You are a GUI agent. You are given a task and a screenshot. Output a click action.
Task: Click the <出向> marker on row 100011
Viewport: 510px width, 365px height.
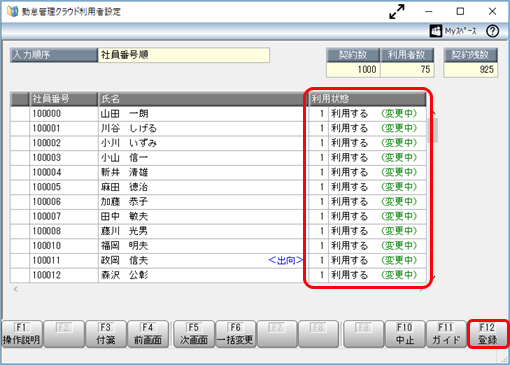[x=286, y=260]
